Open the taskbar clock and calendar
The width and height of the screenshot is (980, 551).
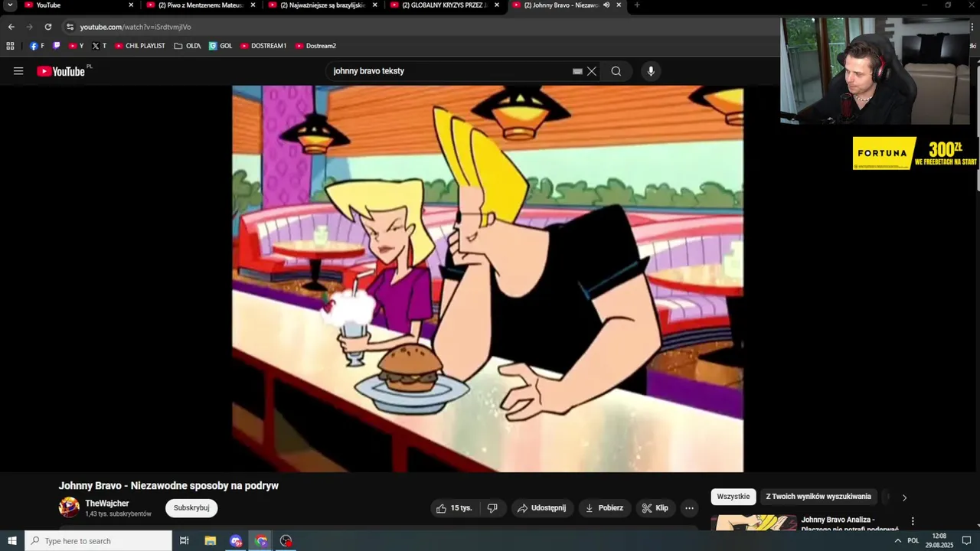(x=939, y=541)
